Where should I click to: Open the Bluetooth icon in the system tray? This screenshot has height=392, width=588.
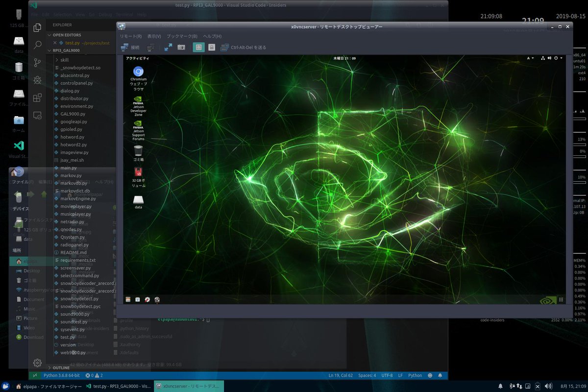click(x=513, y=387)
